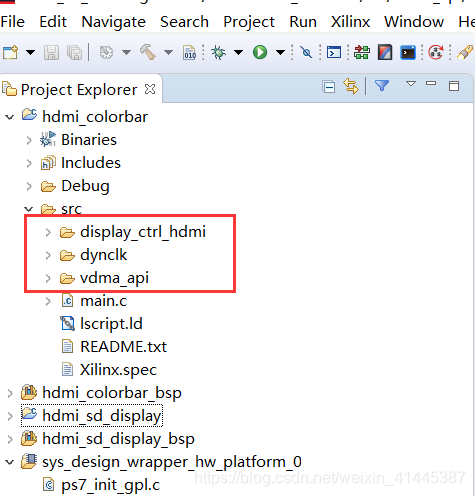The image size is (475, 496).
Task: Open the Build hammer dropdown arrow
Action: coord(168,52)
